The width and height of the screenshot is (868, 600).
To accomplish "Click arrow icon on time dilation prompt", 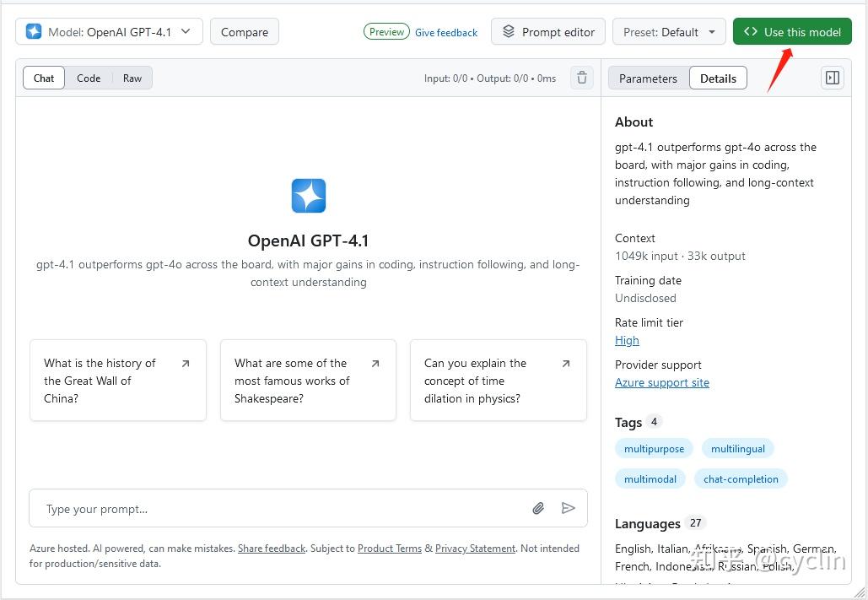I will pyautogui.click(x=566, y=364).
